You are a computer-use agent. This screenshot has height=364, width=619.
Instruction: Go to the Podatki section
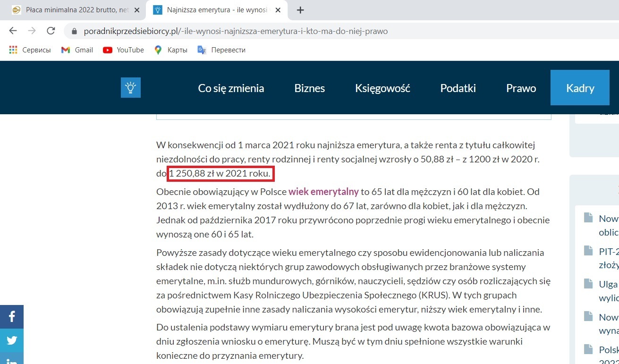click(x=458, y=88)
